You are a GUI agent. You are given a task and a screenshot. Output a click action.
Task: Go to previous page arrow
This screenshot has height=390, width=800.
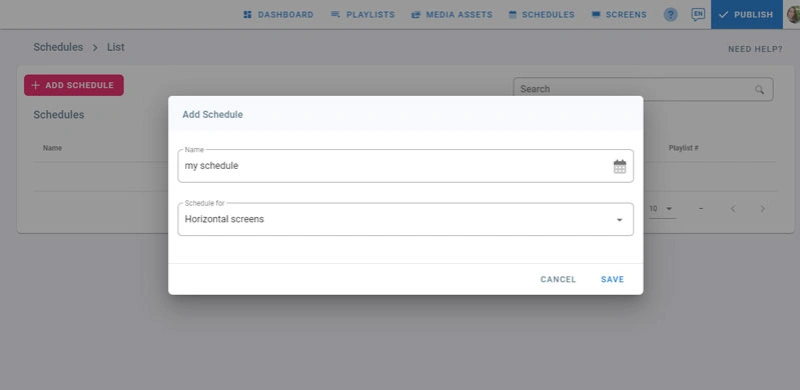point(733,209)
